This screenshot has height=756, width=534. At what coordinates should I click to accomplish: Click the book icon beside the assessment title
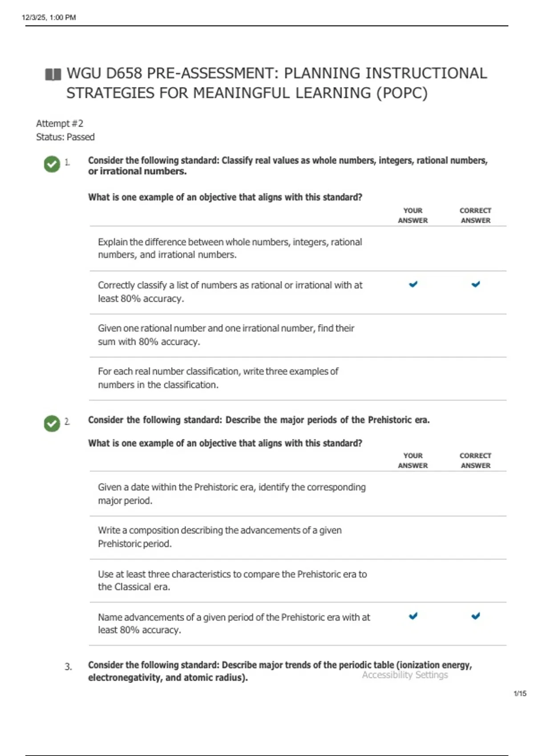(x=53, y=74)
